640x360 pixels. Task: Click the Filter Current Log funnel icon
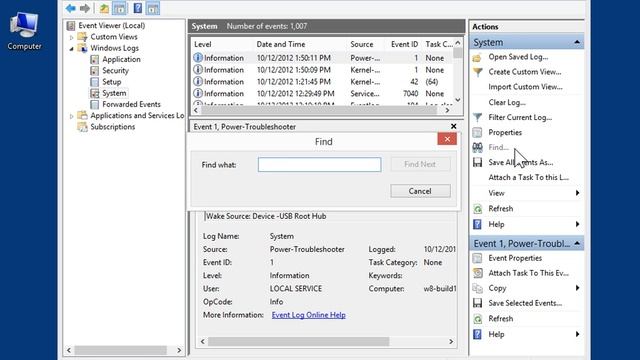(477, 118)
